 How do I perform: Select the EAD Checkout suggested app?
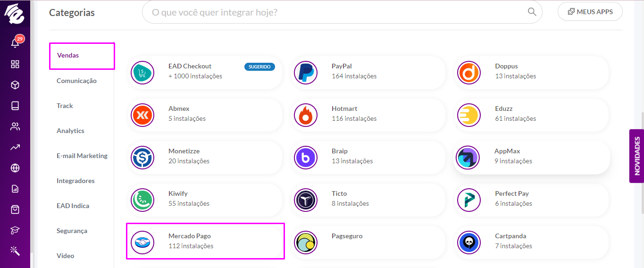tap(206, 71)
